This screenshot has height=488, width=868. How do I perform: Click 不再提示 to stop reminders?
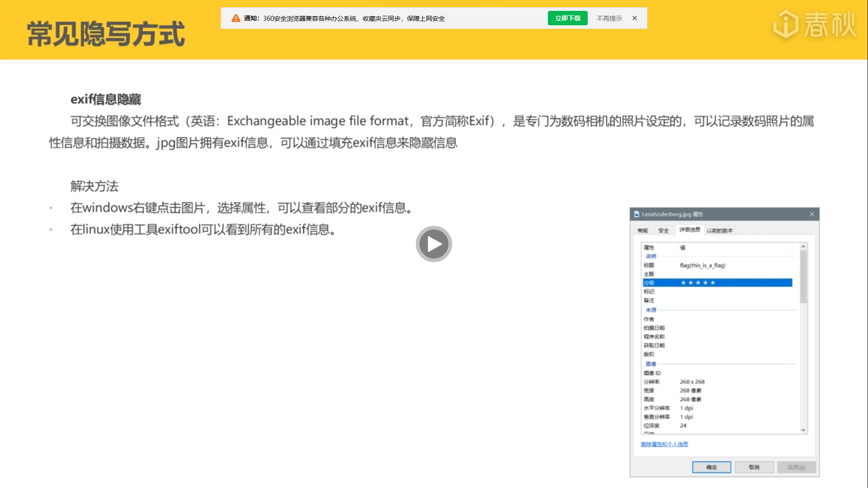pyautogui.click(x=609, y=19)
